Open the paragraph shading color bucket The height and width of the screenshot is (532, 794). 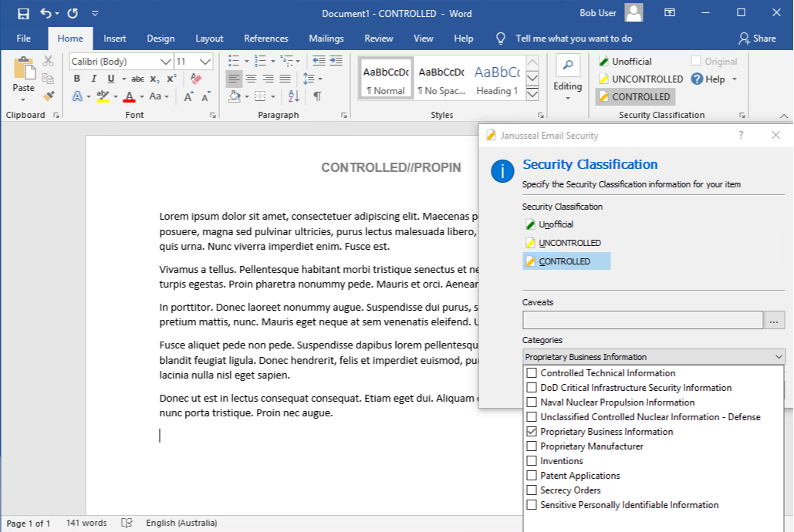235,96
